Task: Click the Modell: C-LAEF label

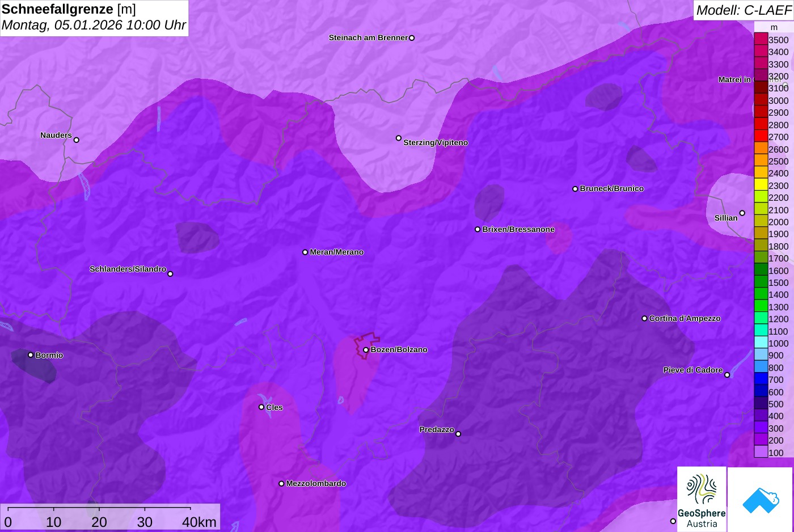Action: (x=744, y=10)
